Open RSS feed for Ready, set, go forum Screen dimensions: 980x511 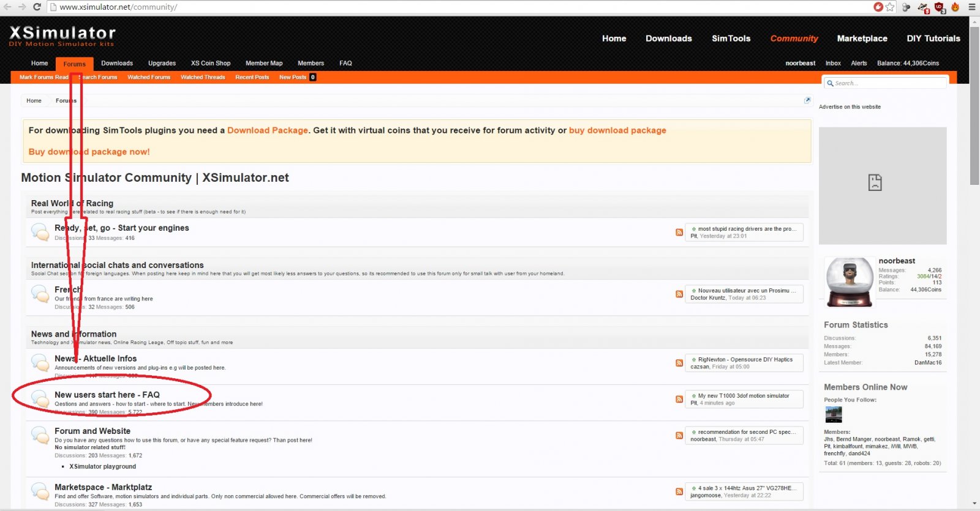679,233
